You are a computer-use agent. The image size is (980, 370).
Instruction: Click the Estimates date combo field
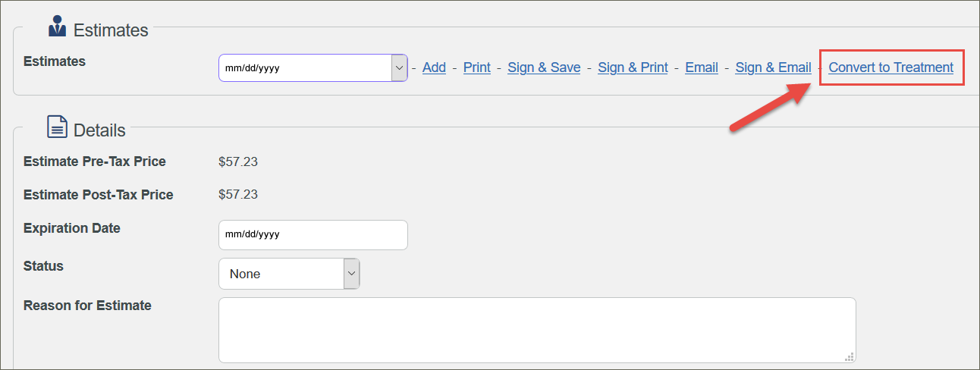coord(313,67)
